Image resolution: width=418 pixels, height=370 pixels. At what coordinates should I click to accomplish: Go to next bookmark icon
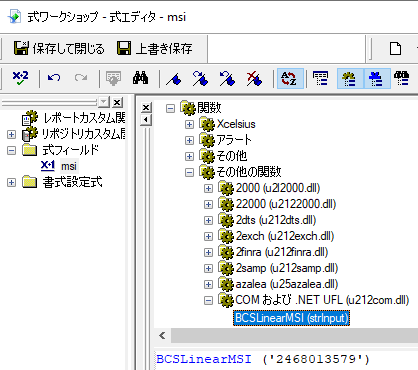click(200, 79)
